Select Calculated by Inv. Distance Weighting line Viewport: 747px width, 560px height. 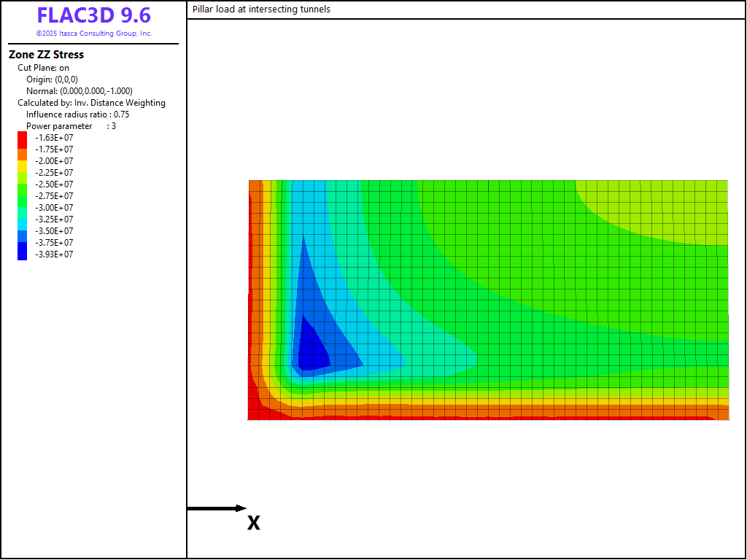[x=91, y=103]
